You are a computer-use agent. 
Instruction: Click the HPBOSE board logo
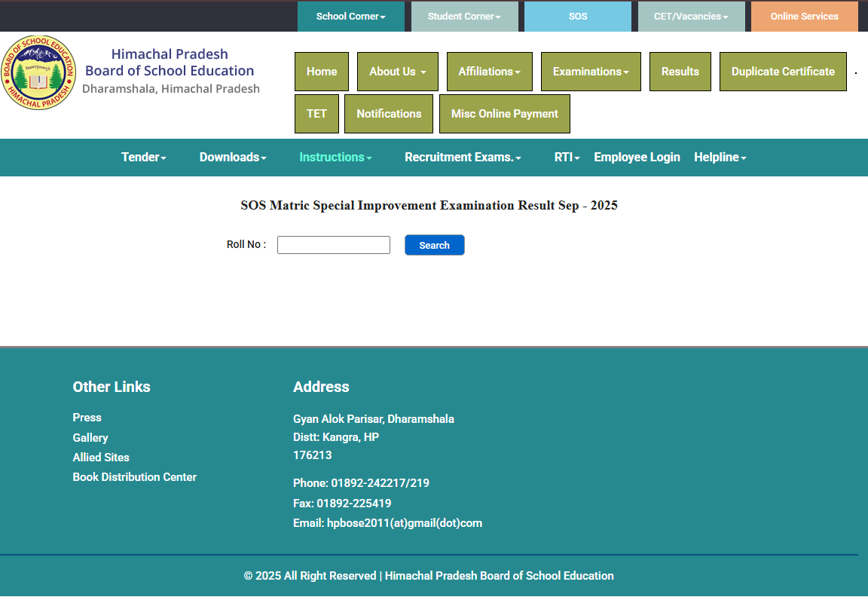click(x=38, y=72)
